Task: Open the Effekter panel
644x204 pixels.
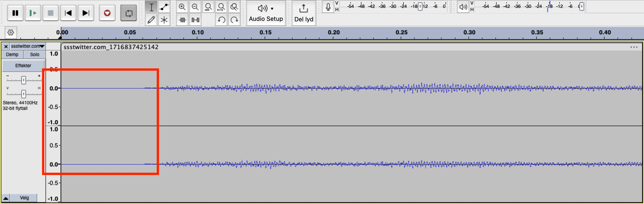Action: click(23, 66)
